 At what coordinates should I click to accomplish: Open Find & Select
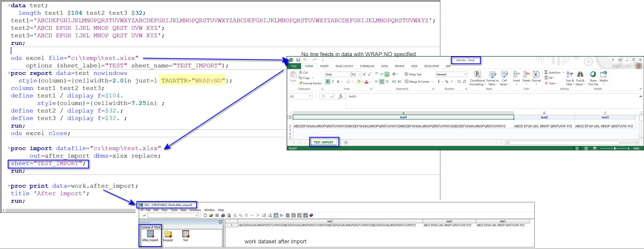580,78
